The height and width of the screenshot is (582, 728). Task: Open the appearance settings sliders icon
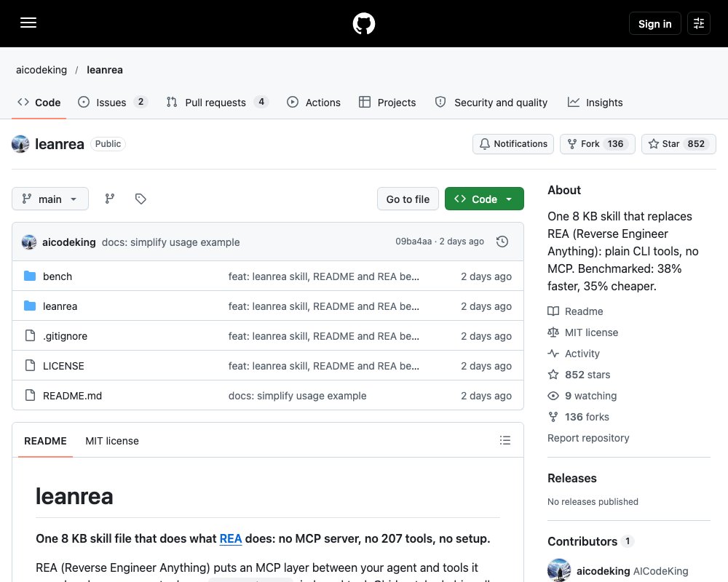[x=699, y=23]
